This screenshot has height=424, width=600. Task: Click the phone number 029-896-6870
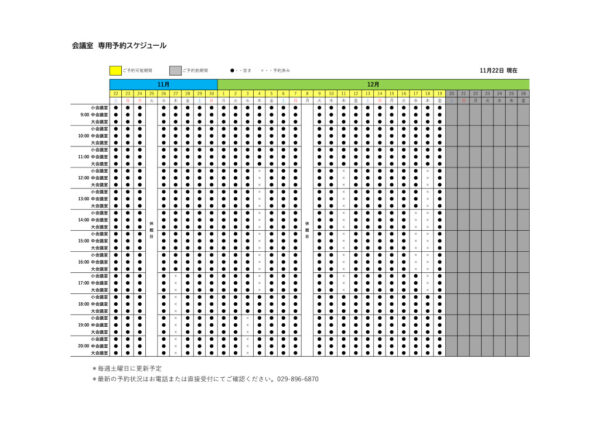[x=298, y=379]
